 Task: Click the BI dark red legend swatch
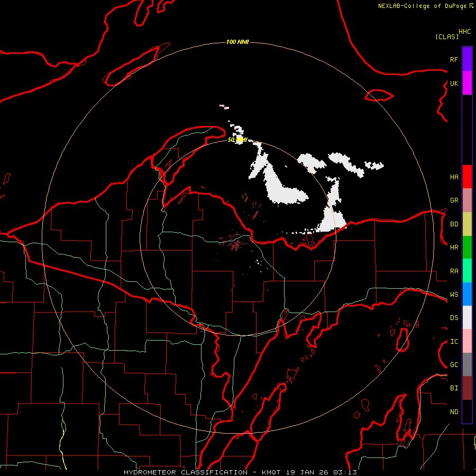pos(467,388)
